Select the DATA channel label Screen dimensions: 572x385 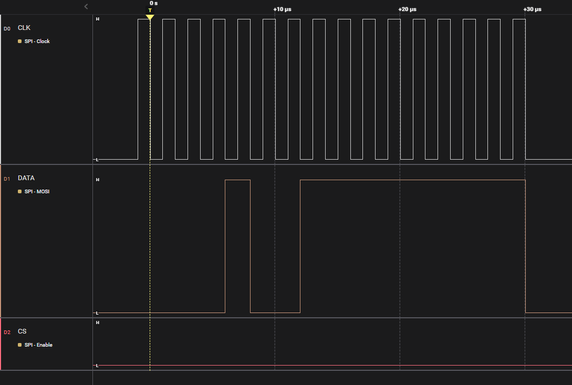[x=26, y=178]
